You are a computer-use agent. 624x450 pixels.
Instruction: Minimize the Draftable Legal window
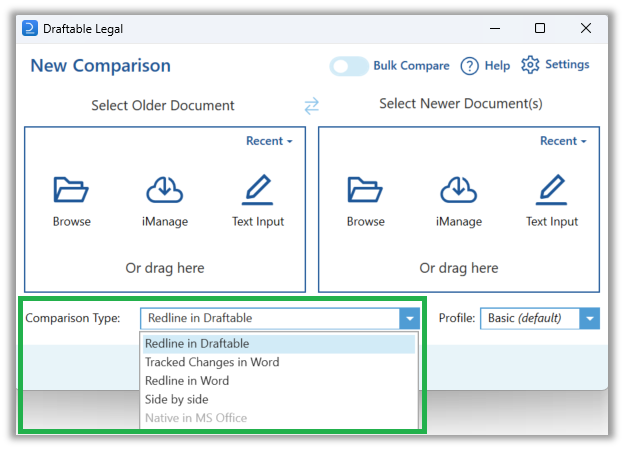(495, 28)
